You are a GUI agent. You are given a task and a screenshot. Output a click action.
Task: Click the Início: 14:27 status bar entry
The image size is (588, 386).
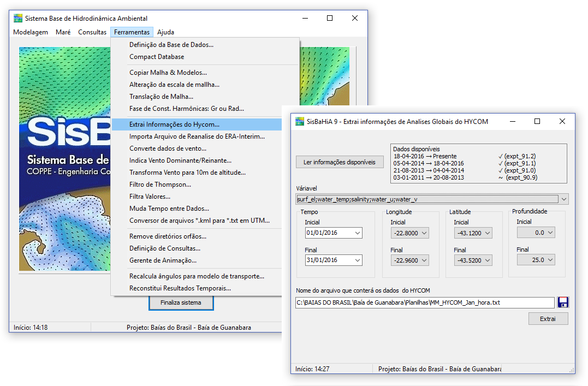click(x=312, y=369)
